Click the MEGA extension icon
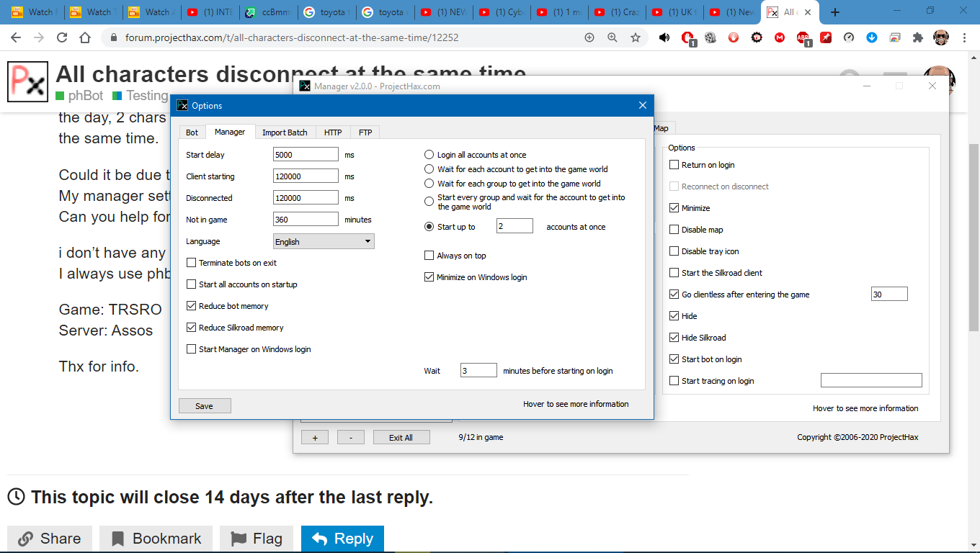 point(779,38)
